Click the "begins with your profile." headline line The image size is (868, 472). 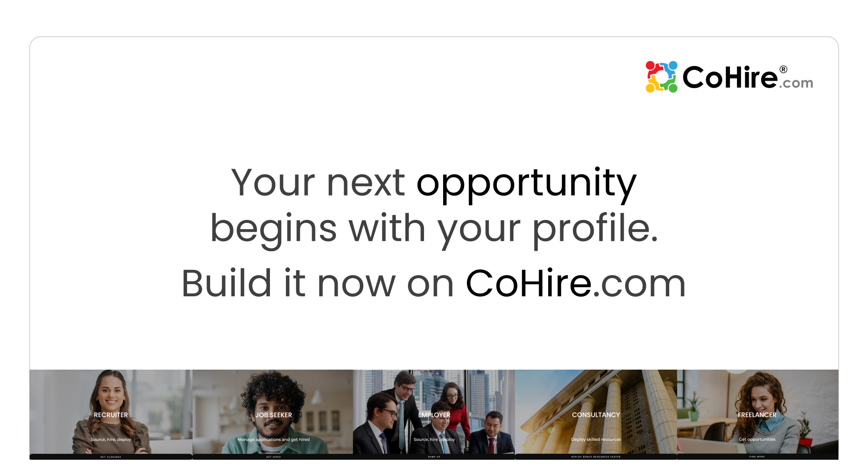(x=434, y=229)
